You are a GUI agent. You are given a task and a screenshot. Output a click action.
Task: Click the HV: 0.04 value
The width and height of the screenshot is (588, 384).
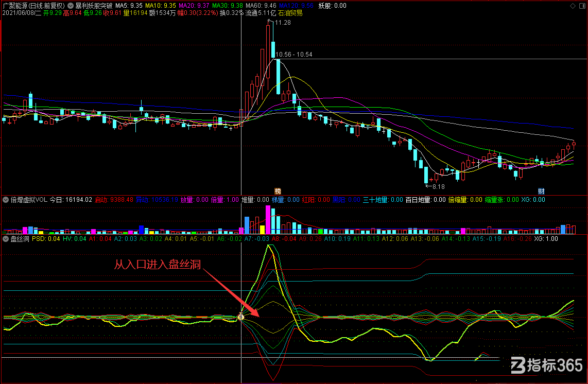(x=74, y=239)
